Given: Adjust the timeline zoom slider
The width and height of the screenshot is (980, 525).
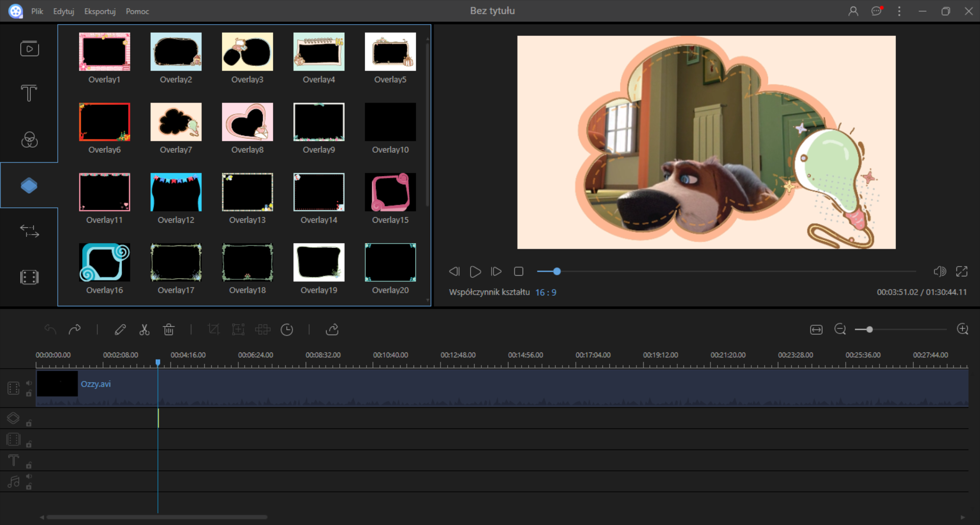Looking at the screenshot, I should tap(870, 330).
